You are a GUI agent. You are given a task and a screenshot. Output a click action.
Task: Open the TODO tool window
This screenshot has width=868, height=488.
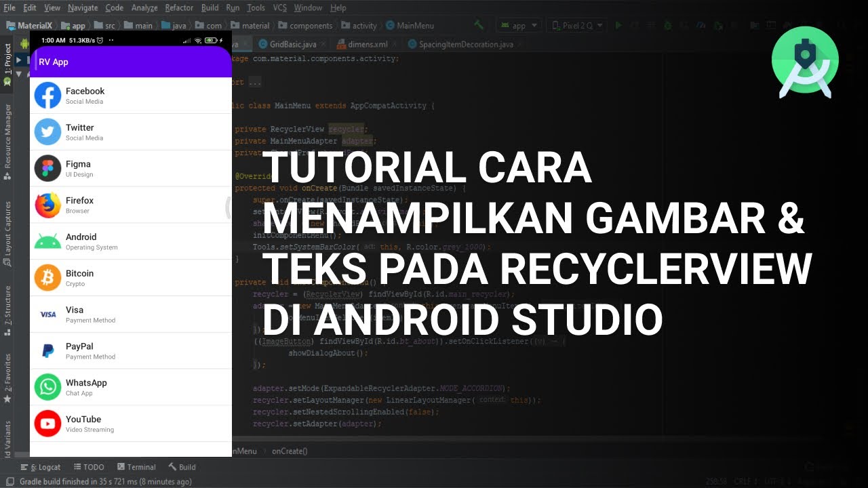click(x=89, y=467)
